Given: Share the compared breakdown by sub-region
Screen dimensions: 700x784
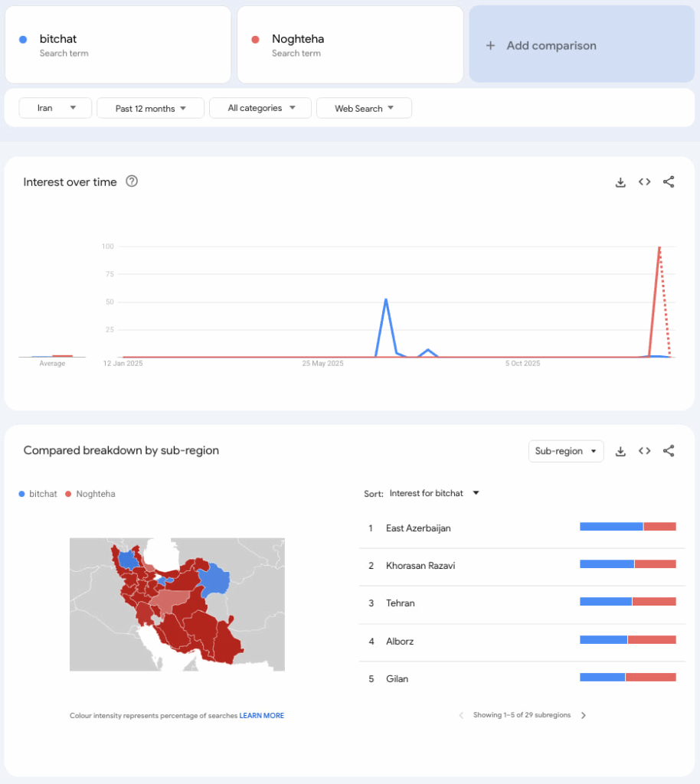Looking at the screenshot, I should [669, 451].
